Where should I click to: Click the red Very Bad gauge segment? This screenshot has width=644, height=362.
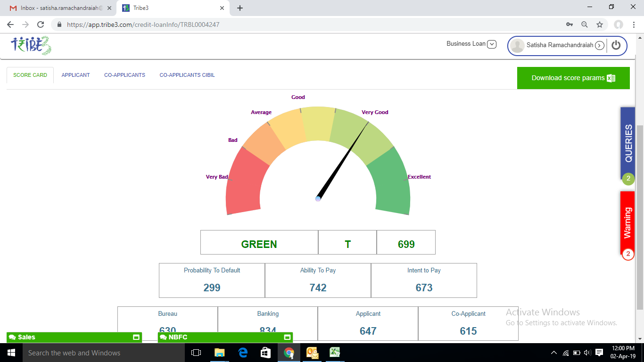[x=244, y=184]
